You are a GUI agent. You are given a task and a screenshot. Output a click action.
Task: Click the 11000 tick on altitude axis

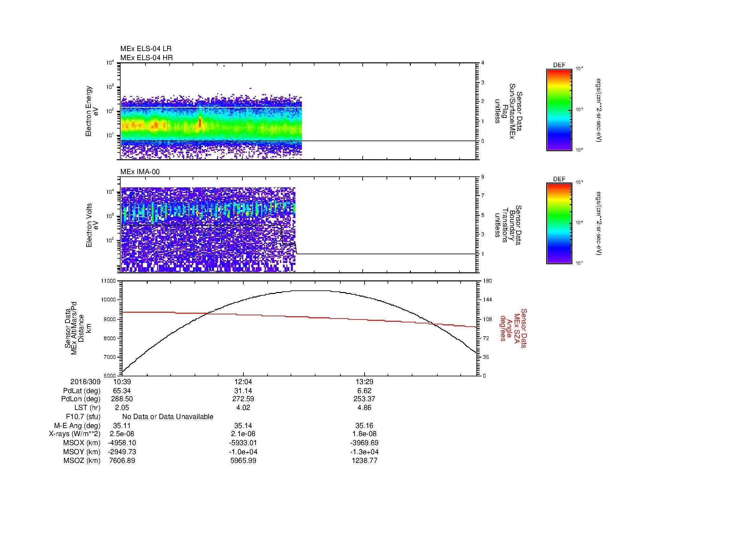[109, 281]
